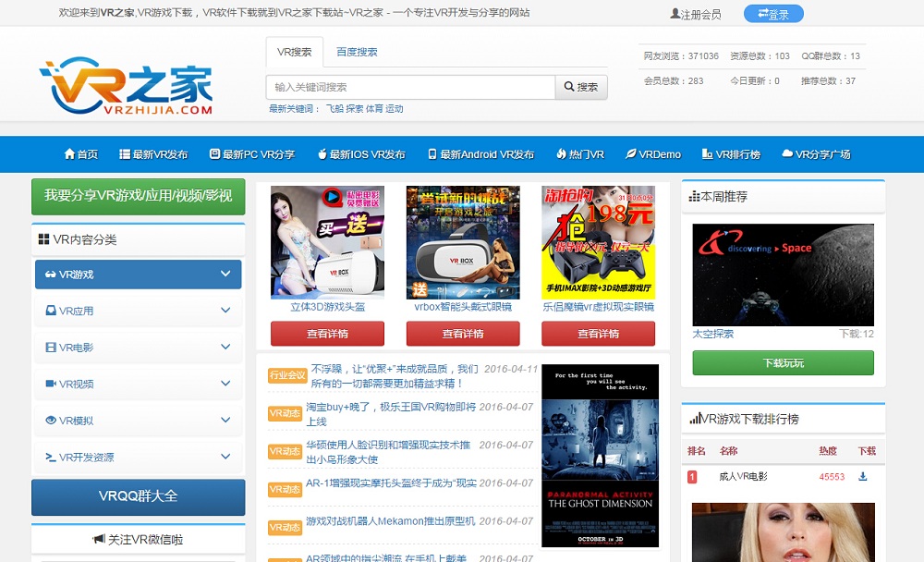Click the home icon next to 首页
The height and width of the screenshot is (562, 924).
69,154
